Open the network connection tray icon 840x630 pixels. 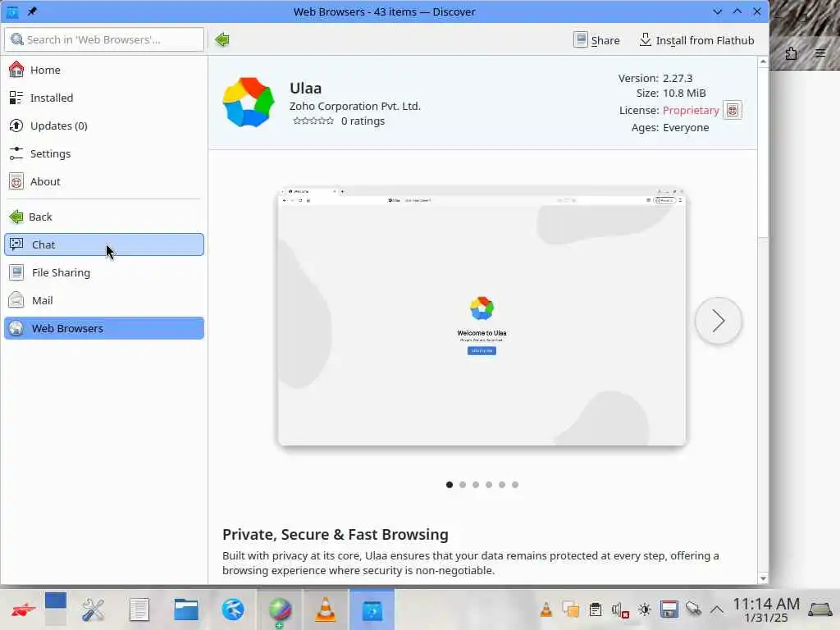(693, 609)
